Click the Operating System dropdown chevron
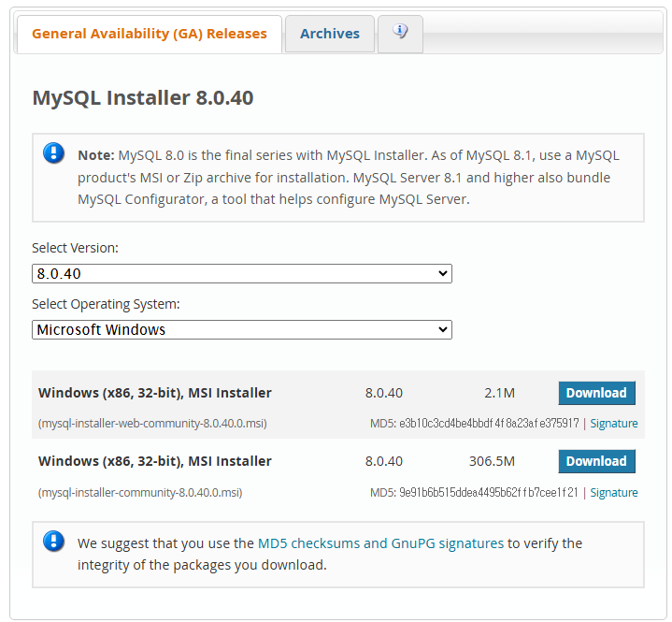672x622 pixels. 443,329
